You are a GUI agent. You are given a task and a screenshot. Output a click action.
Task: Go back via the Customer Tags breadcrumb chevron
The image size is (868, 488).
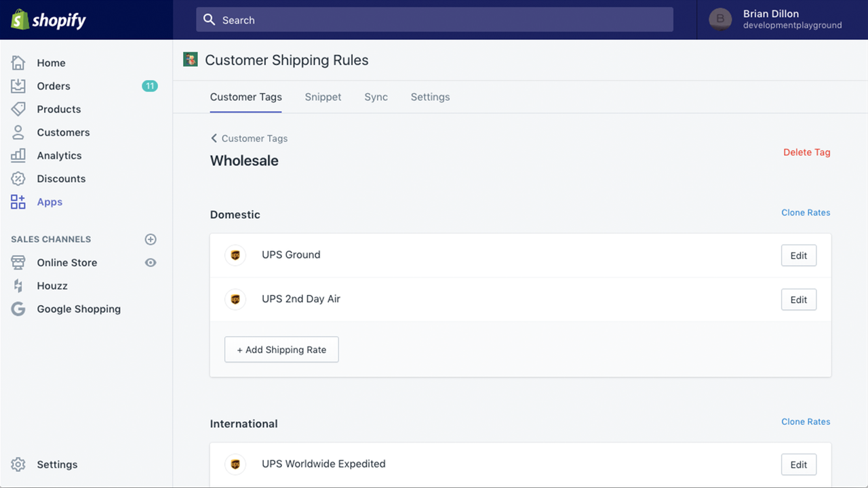pos(214,138)
